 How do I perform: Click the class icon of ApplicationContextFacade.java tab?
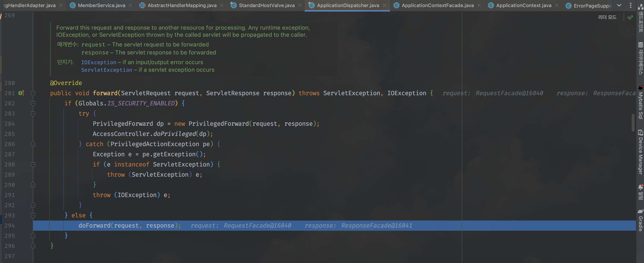396,5
